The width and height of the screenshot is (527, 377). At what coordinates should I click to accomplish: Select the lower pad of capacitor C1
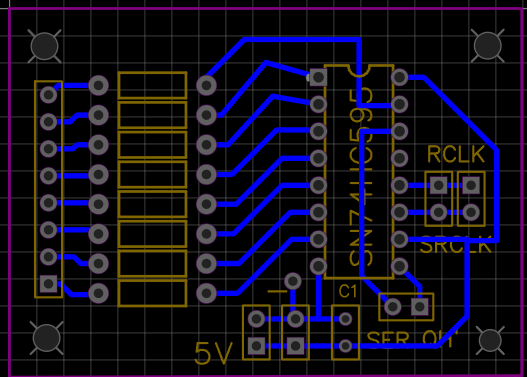pos(346,346)
